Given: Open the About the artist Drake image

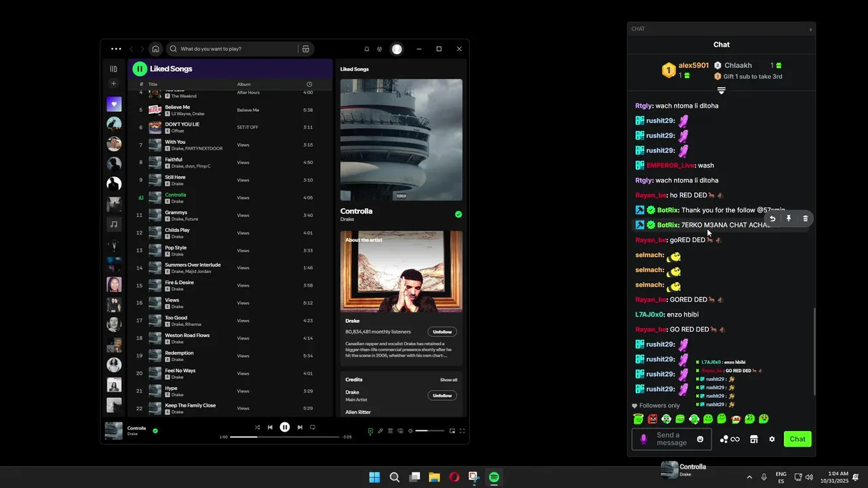Looking at the screenshot, I should pyautogui.click(x=401, y=272).
